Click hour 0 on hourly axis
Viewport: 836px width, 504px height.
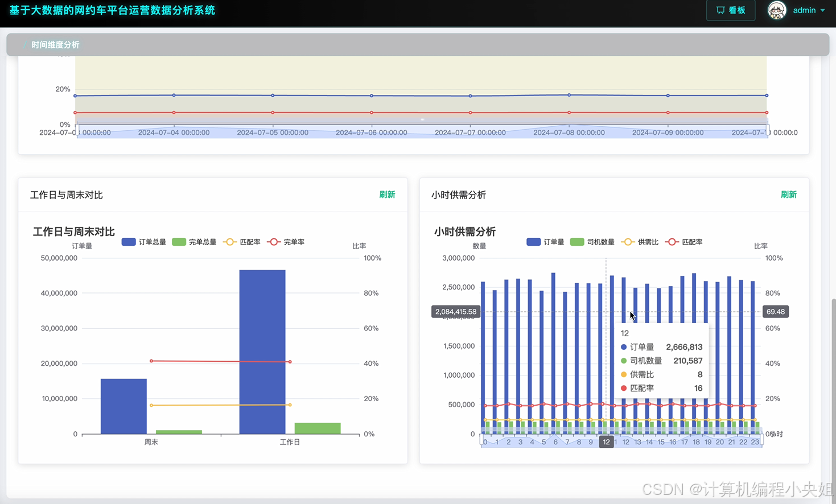pos(485,442)
